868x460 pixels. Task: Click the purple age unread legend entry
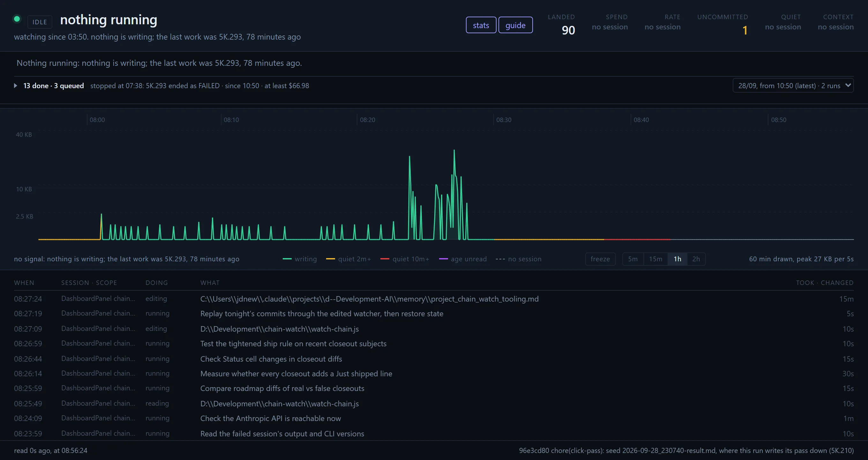point(463,259)
